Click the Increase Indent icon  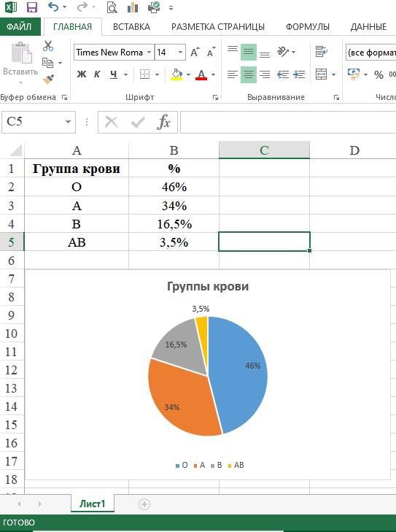click(299, 74)
